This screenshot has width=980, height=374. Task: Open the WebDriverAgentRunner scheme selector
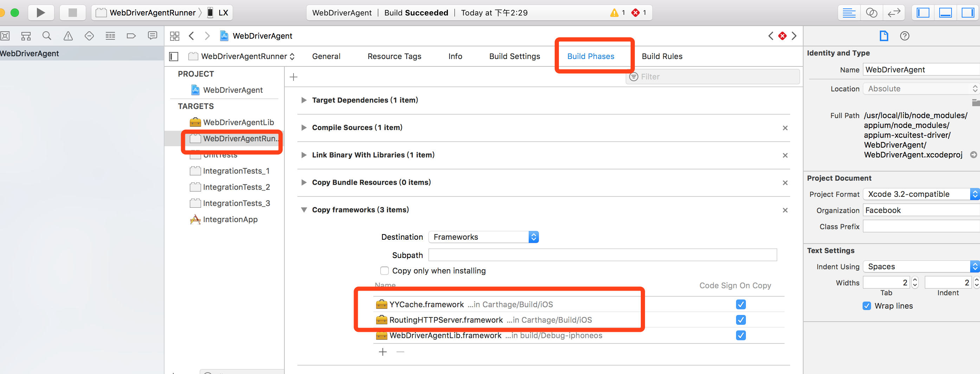click(x=148, y=13)
